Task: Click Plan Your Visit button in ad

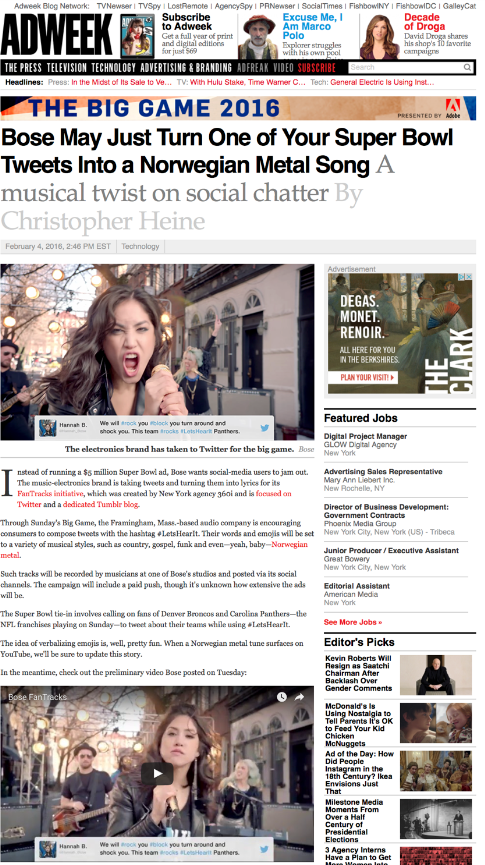Action: 363,378
